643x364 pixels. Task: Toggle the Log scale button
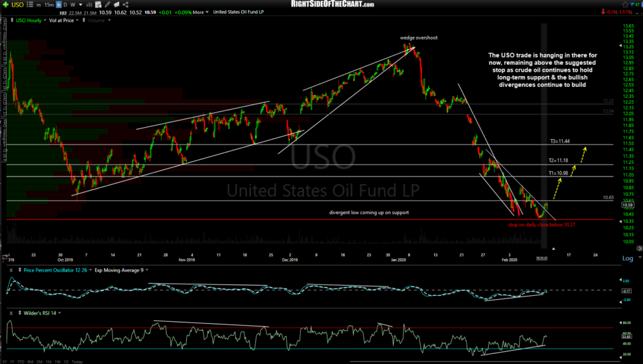click(x=628, y=258)
